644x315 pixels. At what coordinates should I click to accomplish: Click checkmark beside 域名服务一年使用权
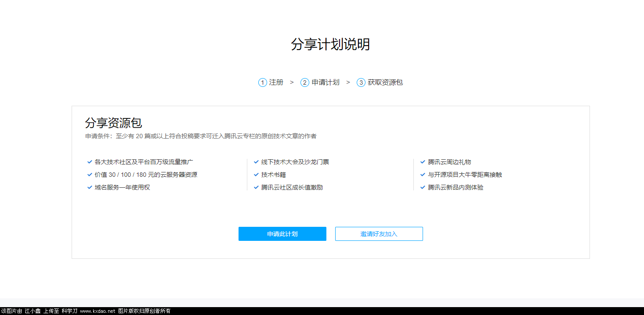(90, 187)
